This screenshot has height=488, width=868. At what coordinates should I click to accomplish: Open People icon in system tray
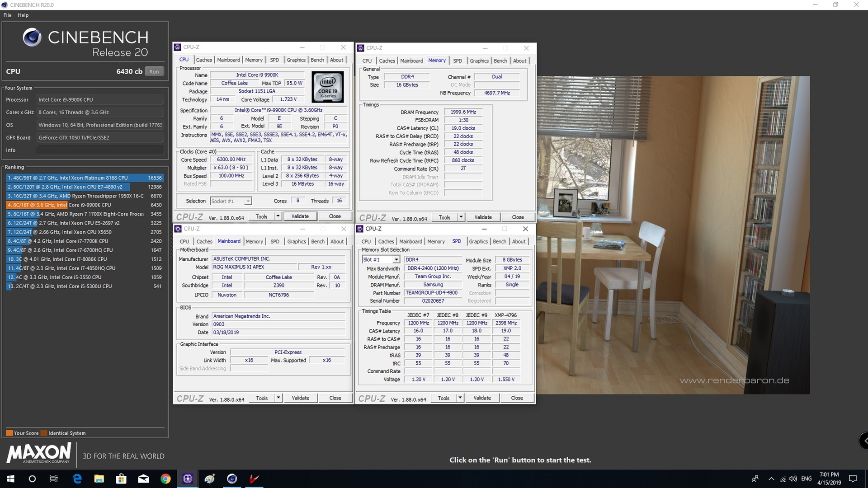755,479
